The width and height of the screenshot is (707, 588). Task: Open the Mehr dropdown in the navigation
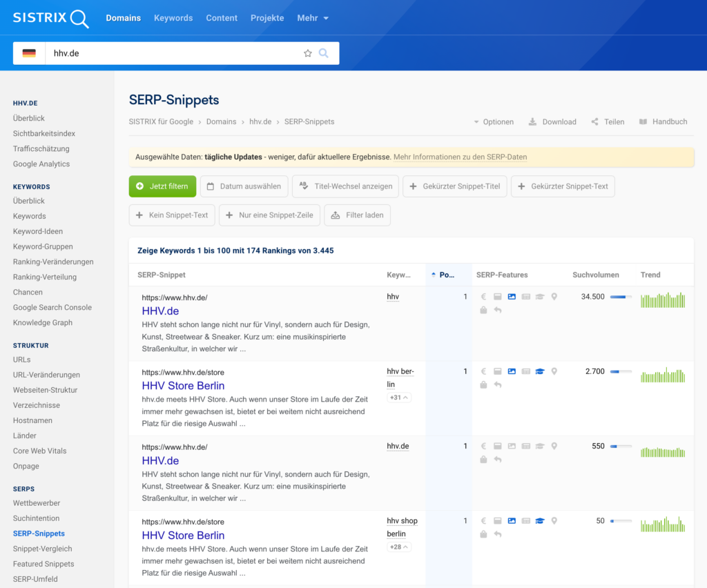312,18
